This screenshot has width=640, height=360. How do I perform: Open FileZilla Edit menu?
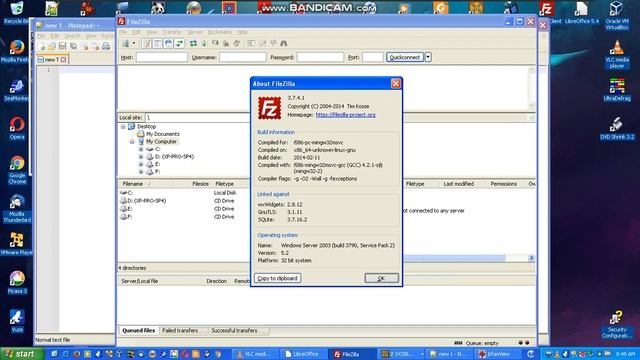(x=136, y=32)
